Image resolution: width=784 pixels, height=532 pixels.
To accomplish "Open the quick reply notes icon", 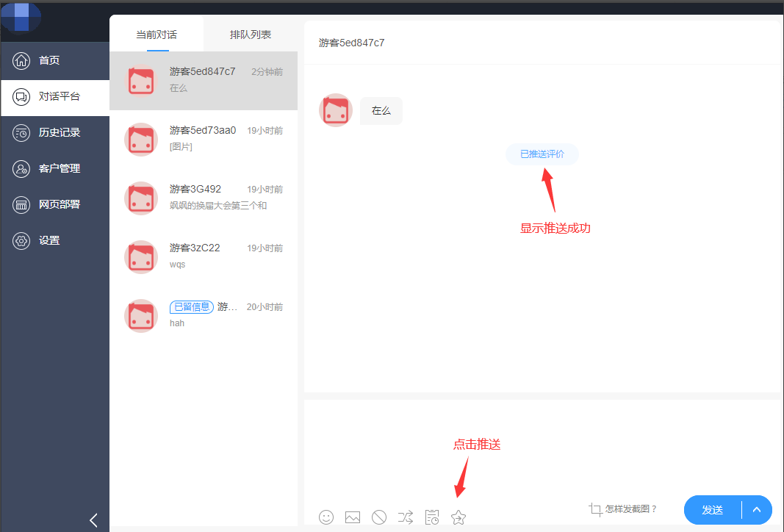I will click(432, 517).
